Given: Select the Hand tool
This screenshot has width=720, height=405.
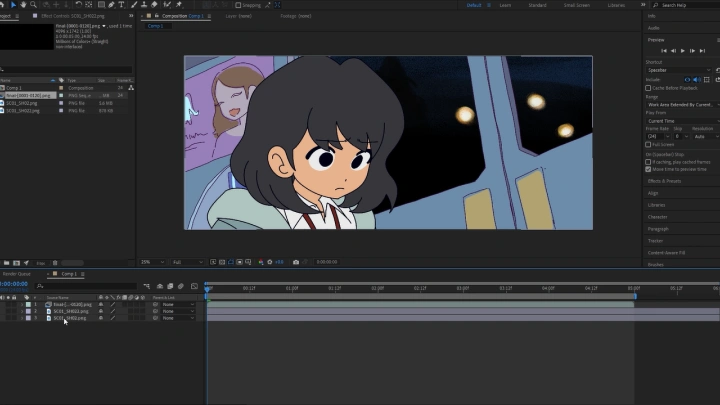Looking at the screenshot, I should click(23, 5).
